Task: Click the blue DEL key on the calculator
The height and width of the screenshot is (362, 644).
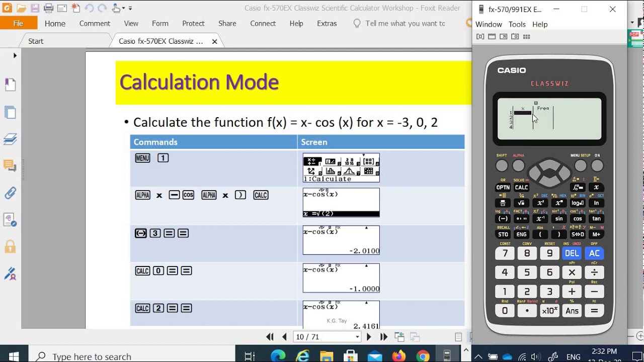Action: (572, 253)
